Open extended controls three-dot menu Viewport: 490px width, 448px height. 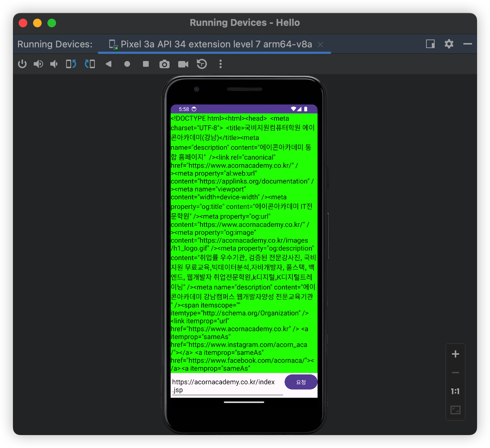click(221, 64)
